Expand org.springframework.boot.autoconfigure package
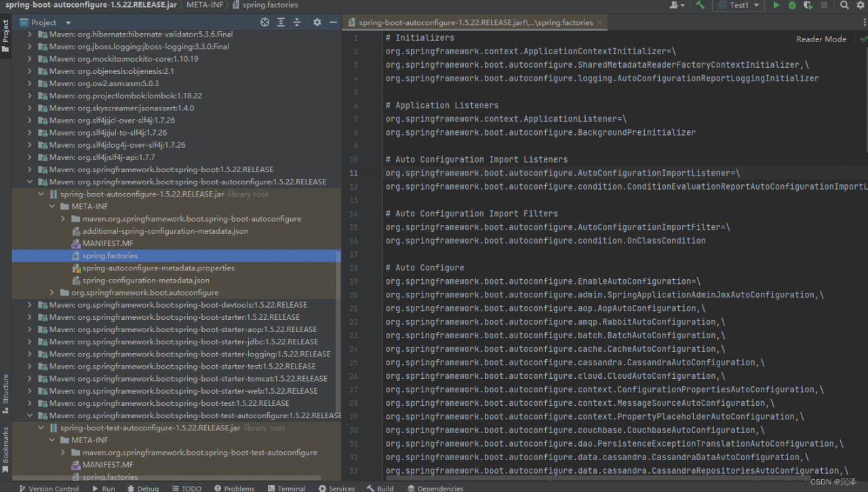Viewport: 868px width, 492px height. (x=52, y=292)
